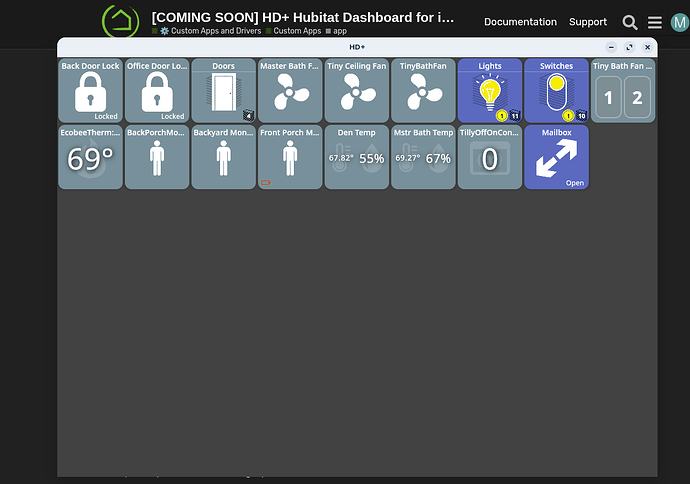Open the Custom Apps subcategory link
Image resolution: width=690 pixels, height=484 pixels.
294,31
